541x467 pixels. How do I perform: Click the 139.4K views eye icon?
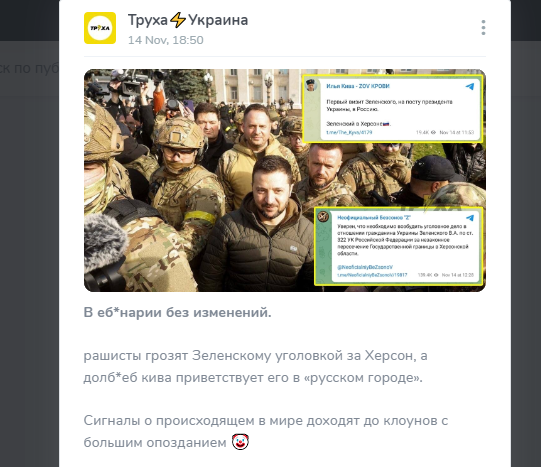[x=436, y=275]
